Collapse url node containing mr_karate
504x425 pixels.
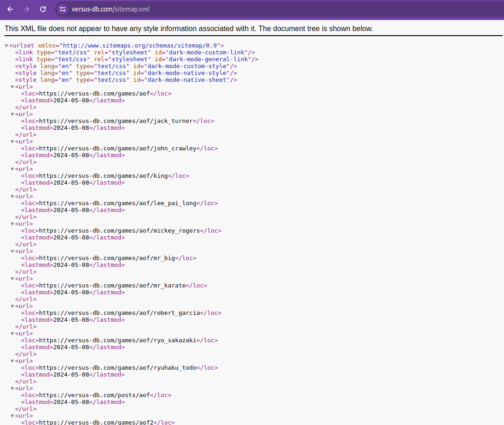coord(12,279)
